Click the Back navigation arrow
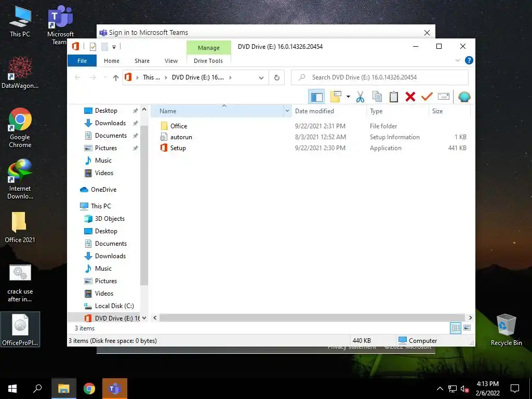The width and height of the screenshot is (532, 399). (x=78, y=78)
